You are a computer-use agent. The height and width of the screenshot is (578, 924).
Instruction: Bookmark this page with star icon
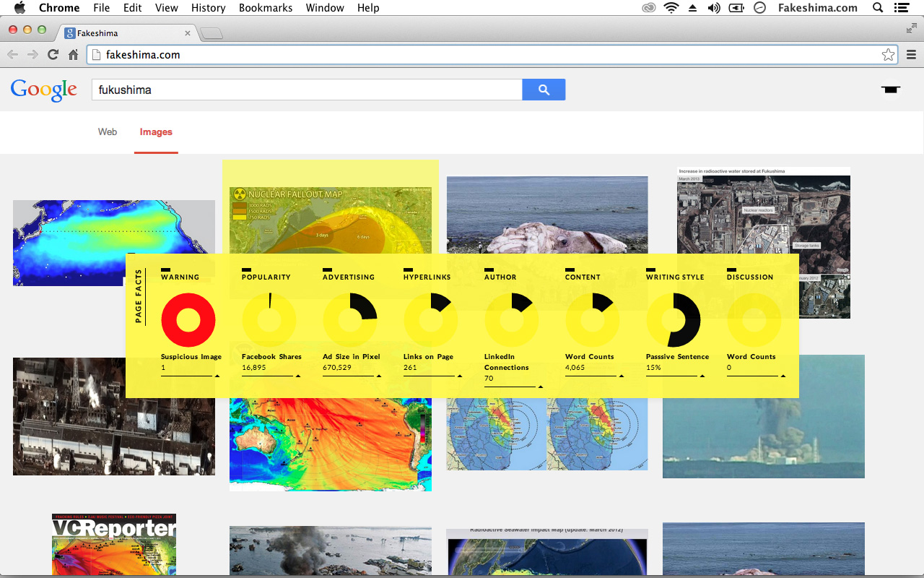(x=888, y=55)
